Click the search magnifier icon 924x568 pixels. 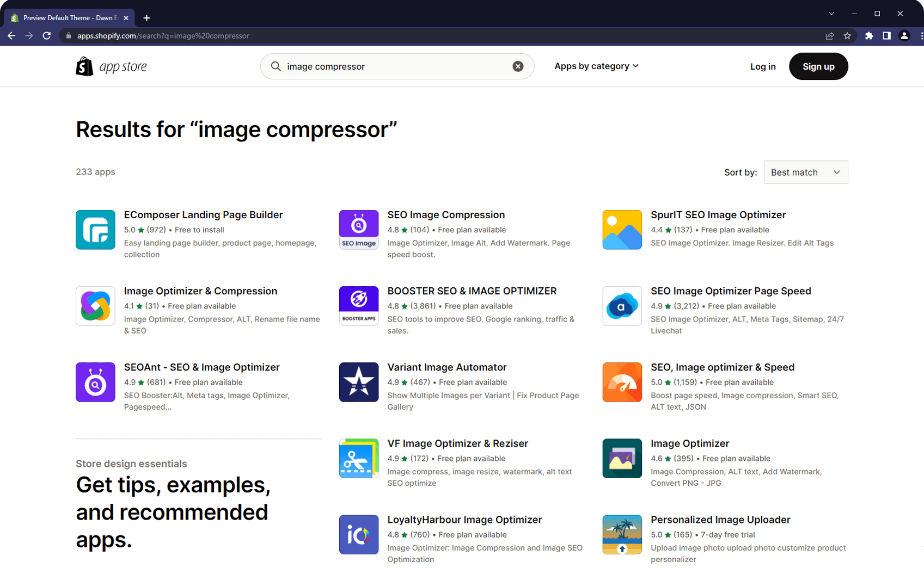276,66
